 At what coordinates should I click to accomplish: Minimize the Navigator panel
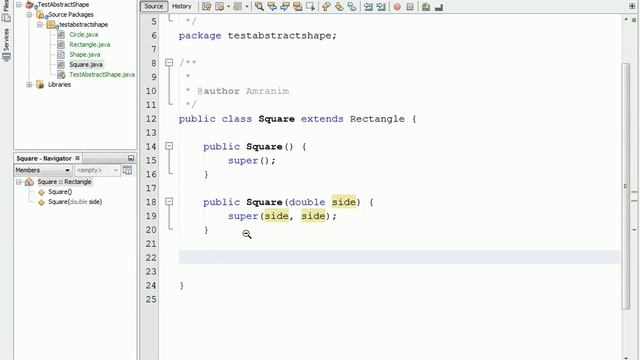coord(131,158)
